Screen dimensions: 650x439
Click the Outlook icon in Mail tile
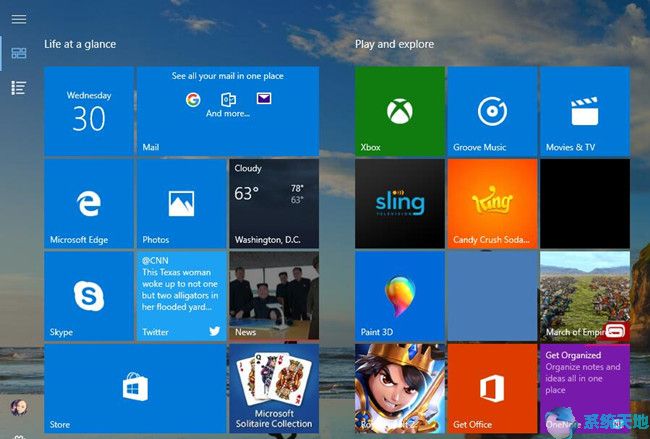coord(228,99)
